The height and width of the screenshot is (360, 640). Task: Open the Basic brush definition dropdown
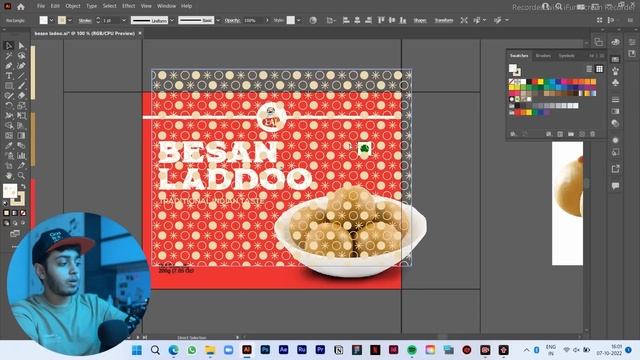click(x=218, y=20)
